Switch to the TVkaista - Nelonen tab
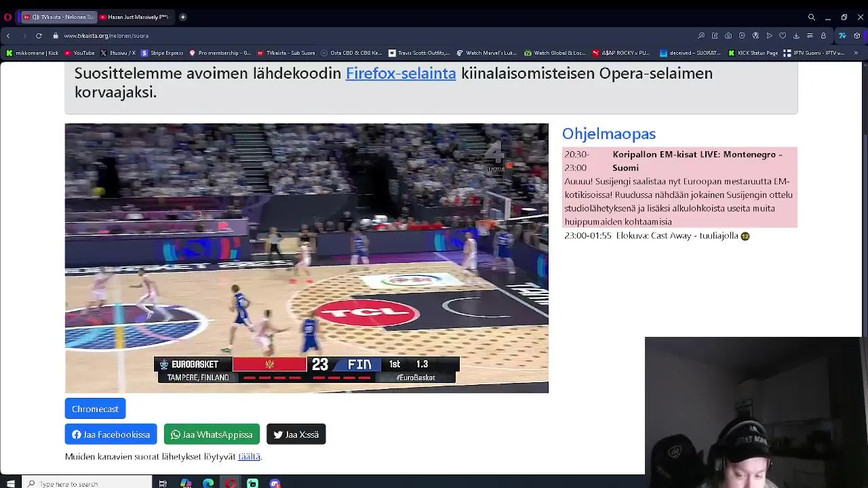 (x=58, y=17)
